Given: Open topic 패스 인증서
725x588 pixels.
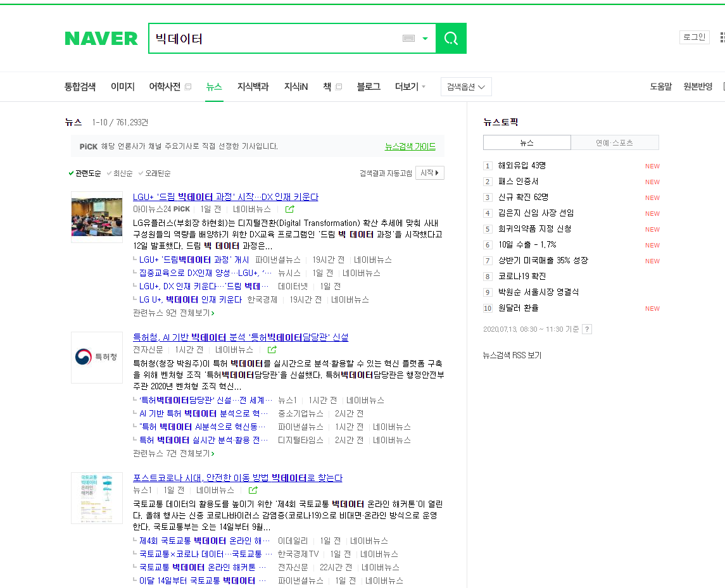Looking at the screenshot, I should (x=519, y=182).
